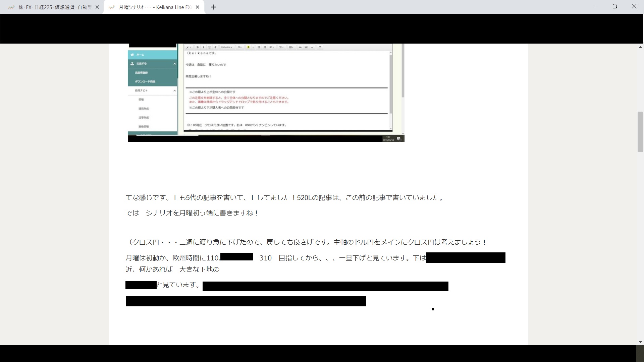Viewport: 644px width, 362px height.
Task: Collapse the 投資ナビ+ section chevron
Action: 174,90
